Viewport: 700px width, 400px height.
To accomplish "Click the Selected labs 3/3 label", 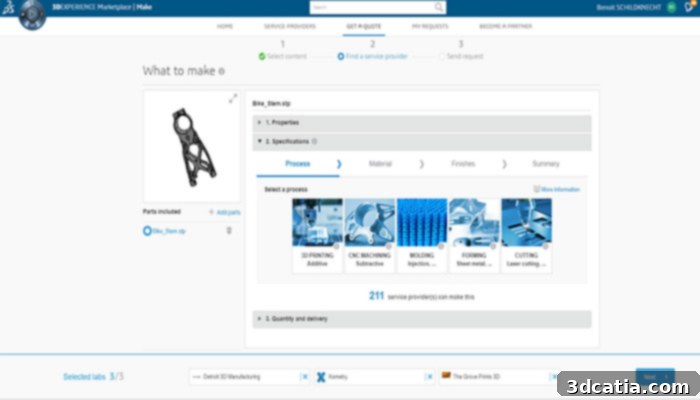I will point(93,377).
